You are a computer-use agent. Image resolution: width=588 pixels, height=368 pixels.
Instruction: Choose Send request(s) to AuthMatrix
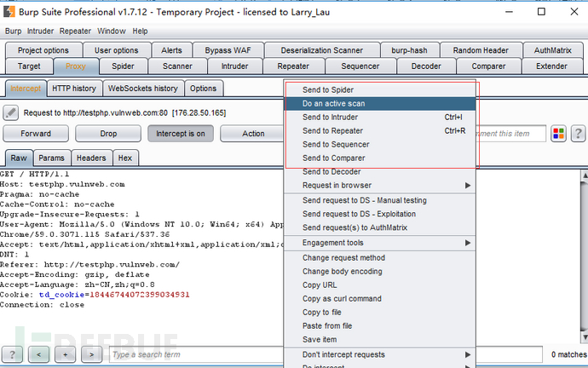pos(379,227)
